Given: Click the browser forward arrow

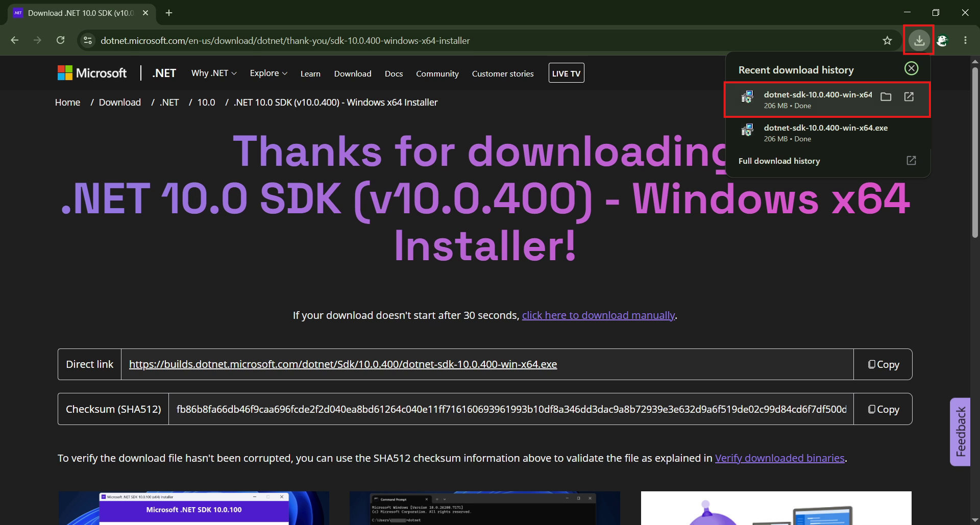Looking at the screenshot, I should [37, 40].
